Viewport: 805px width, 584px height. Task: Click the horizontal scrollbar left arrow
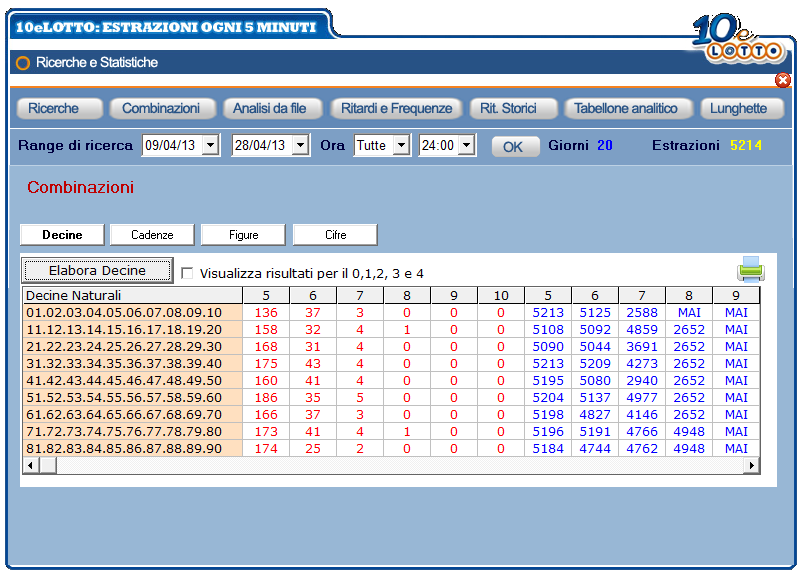30,465
